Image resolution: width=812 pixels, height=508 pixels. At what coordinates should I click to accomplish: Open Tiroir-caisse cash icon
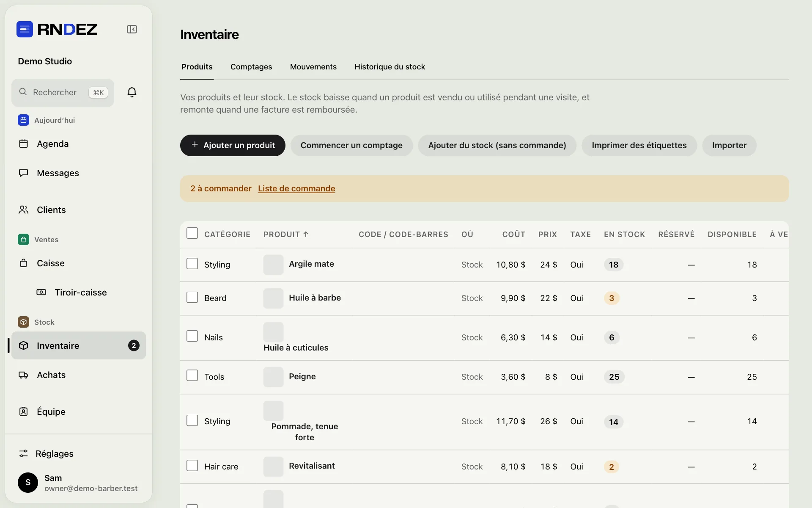click(41, 292)
